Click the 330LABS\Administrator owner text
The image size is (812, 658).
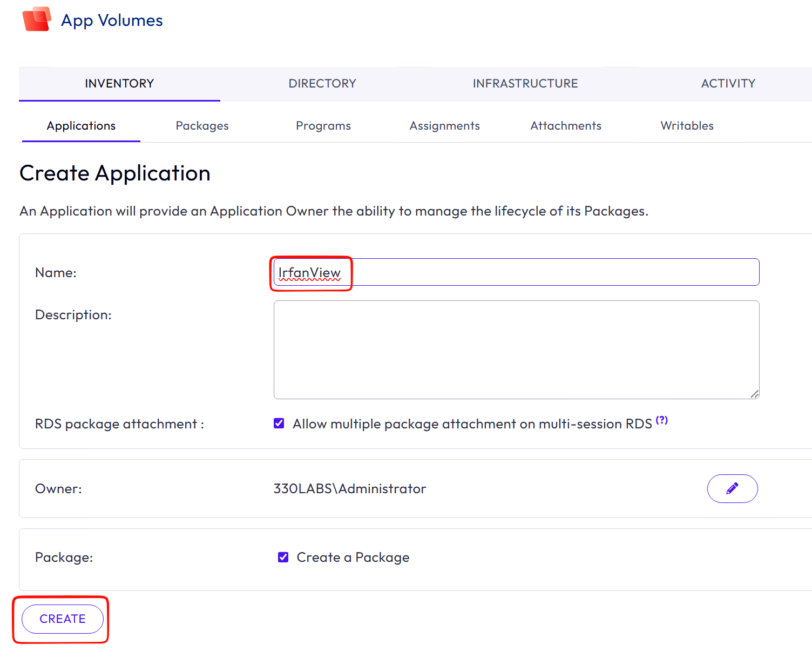point(350,489)
